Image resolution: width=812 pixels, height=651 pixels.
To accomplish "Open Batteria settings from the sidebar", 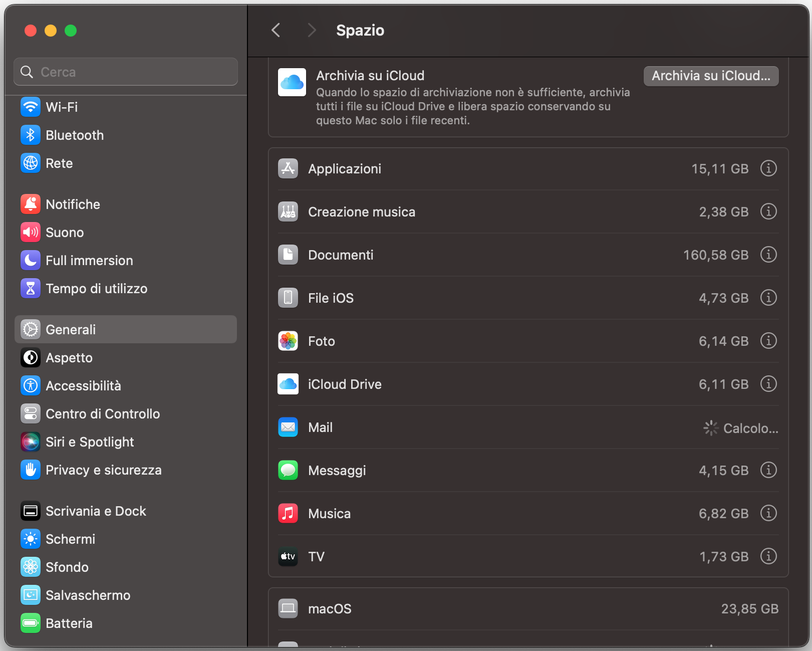I will (x=69, y=623).
